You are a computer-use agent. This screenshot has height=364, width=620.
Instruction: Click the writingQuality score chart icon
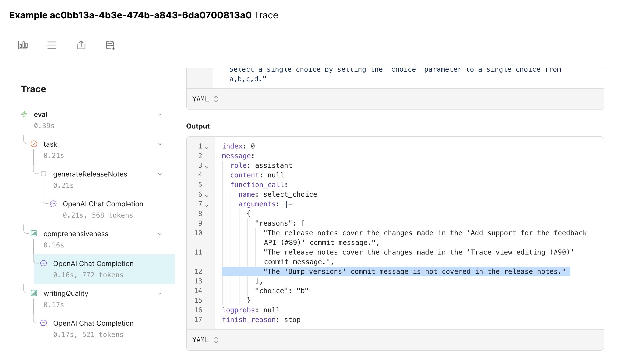(x=34, y=293)
